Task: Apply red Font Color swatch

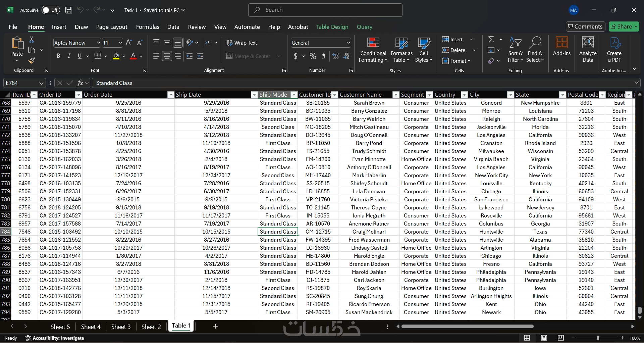Action: [133, 56]
